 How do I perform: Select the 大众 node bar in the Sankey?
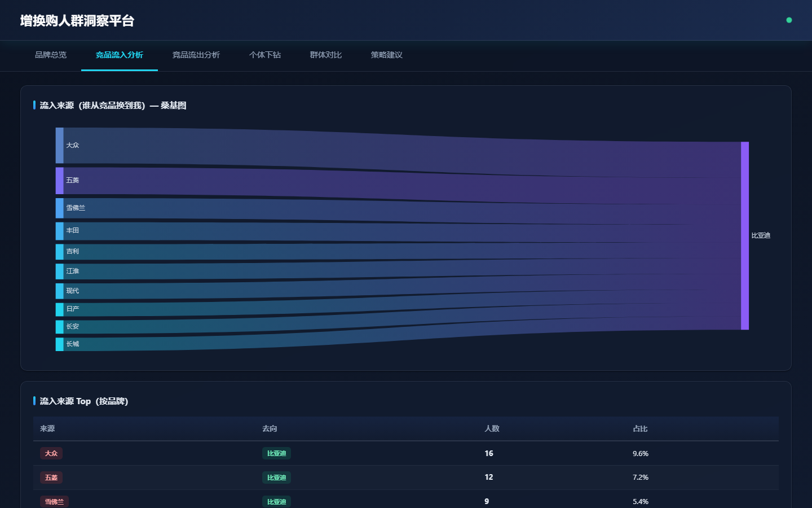[59, 146]
